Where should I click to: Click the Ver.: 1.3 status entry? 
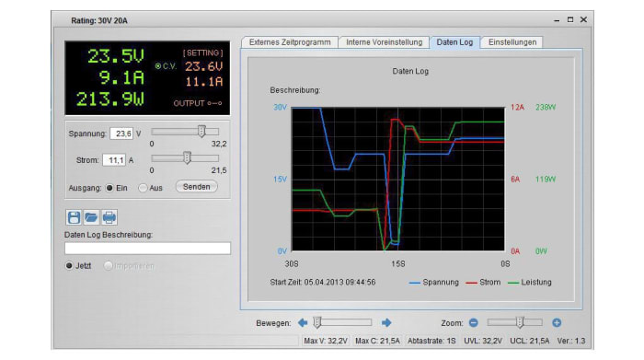(x=571, y=341)
